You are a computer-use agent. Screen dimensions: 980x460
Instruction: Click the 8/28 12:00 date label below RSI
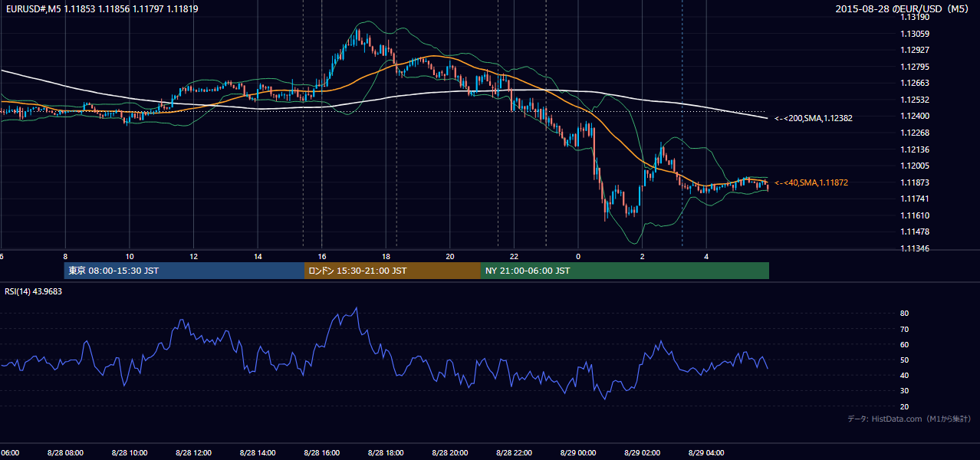(x=194, y=453)
